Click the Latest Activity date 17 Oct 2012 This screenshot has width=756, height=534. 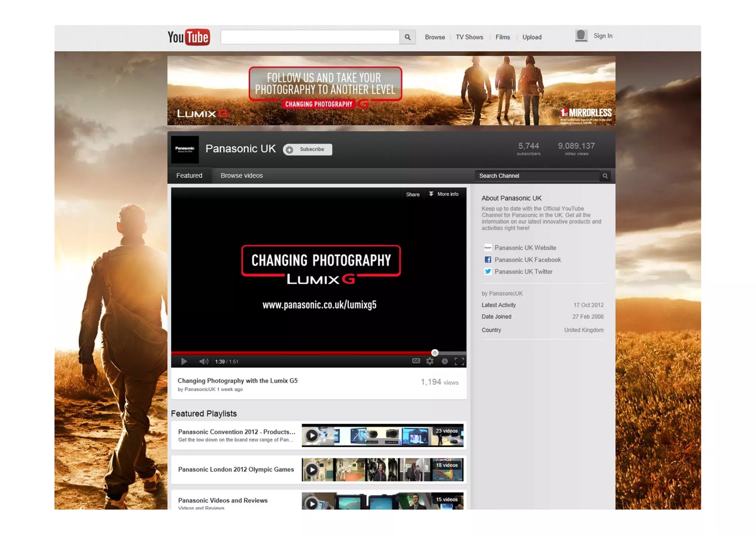tap(588, 305)
